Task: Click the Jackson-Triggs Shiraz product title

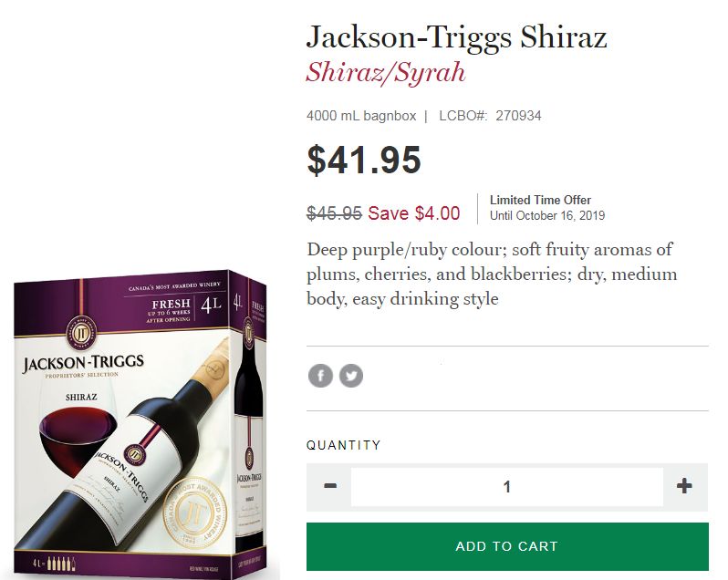Action: (456, 36)
